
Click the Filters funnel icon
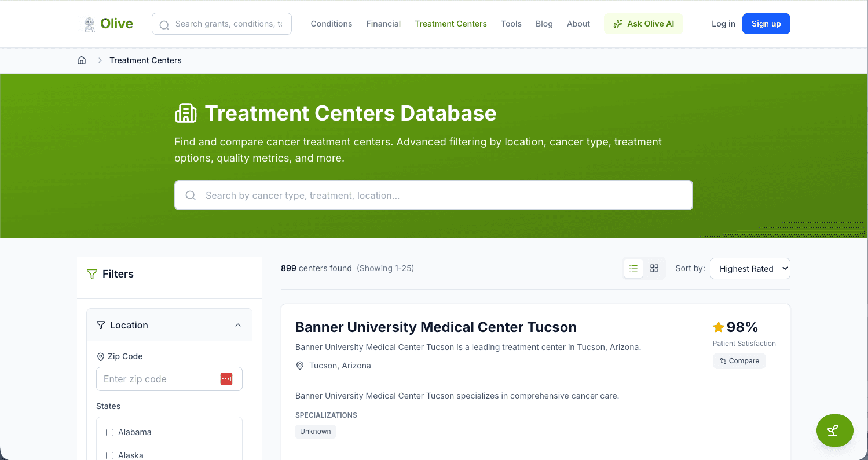[x=91, y=274]
